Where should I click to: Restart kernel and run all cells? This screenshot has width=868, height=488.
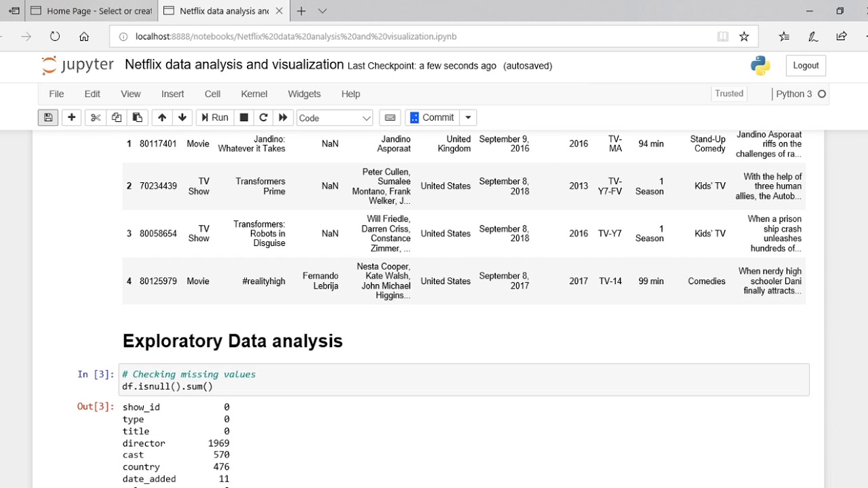coord(283,117)
